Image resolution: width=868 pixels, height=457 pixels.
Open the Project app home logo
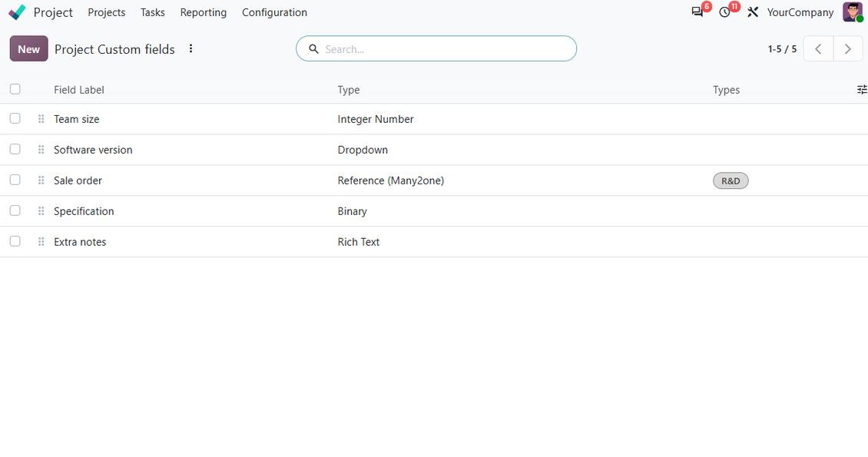17,12
